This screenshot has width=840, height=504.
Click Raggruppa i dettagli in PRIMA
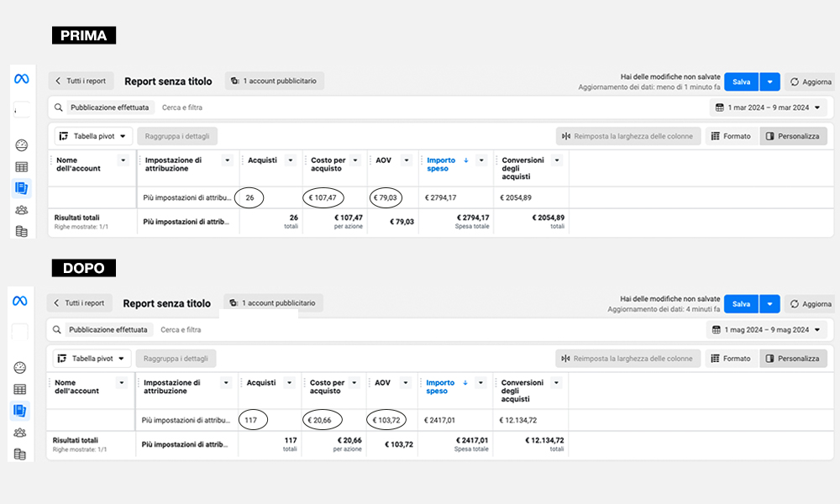(x=177, y=136)
